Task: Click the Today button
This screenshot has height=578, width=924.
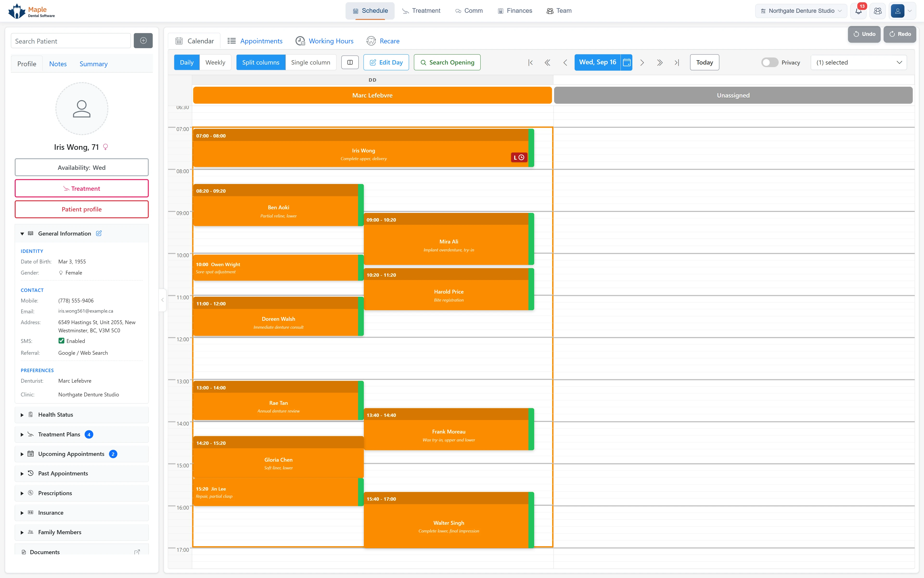Action: click(x=705, y=62)
